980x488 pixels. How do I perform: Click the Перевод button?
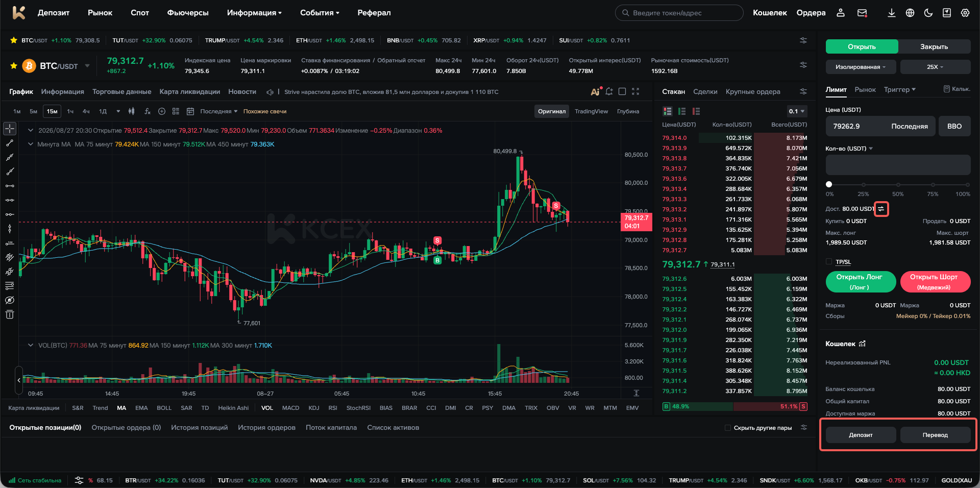coord(935,435)
